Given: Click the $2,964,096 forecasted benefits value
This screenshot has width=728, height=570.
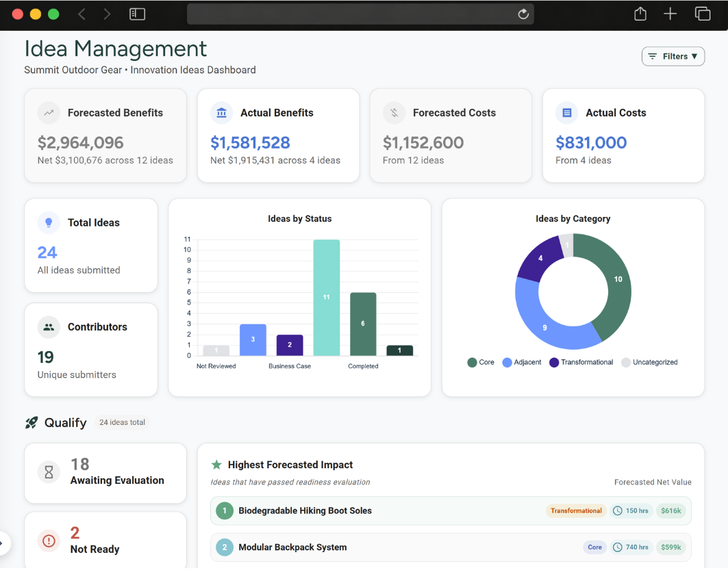Looking at the screenshot, I should click(x=80, y=142).
